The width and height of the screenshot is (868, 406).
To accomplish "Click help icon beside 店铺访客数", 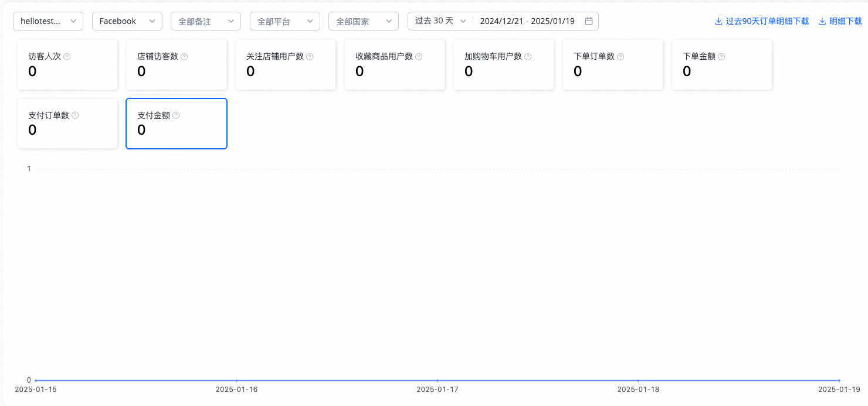I will [x=184, y=57].
